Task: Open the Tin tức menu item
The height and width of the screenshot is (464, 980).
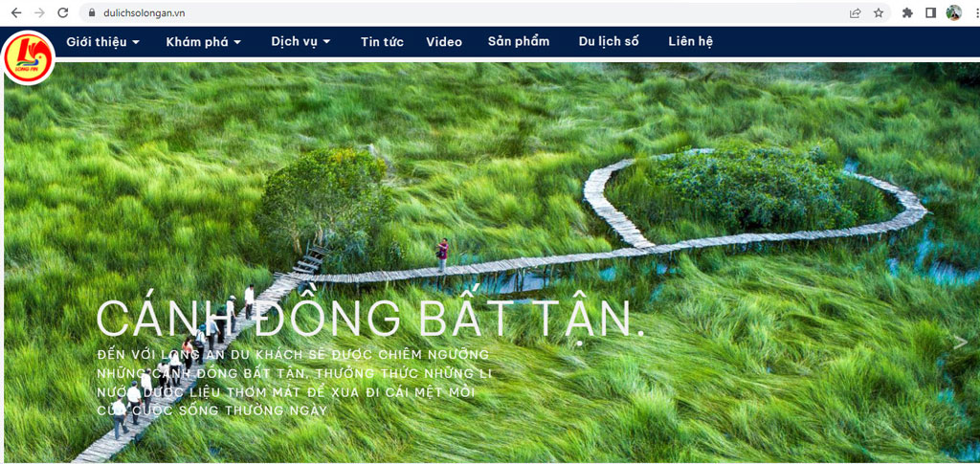Action: (x=382, y=42)
